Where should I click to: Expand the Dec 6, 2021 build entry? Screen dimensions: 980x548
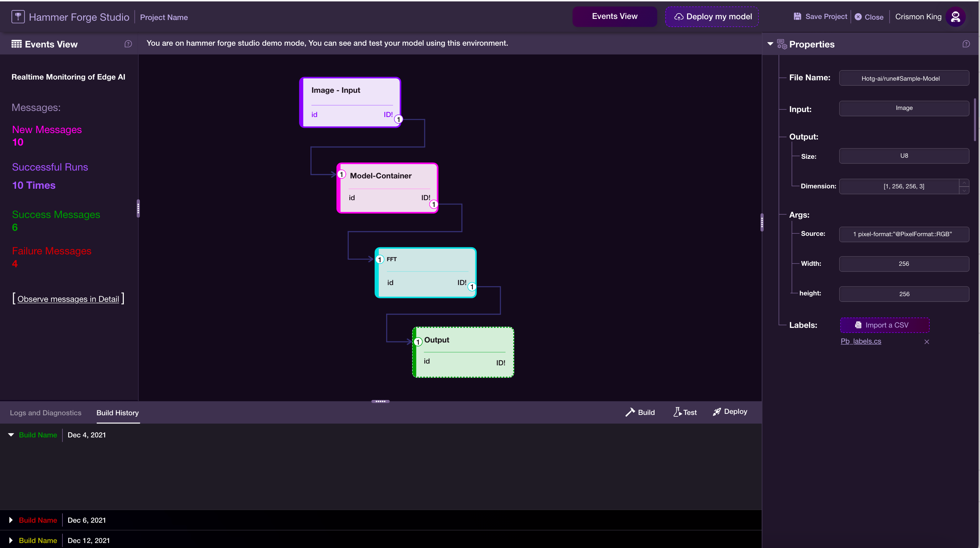click(11, 520)
